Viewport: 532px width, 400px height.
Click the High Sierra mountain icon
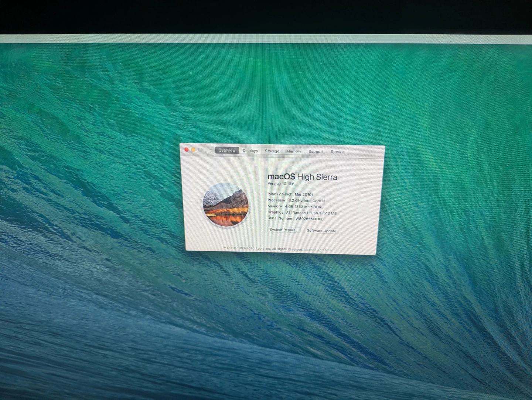tap(225, 205)
